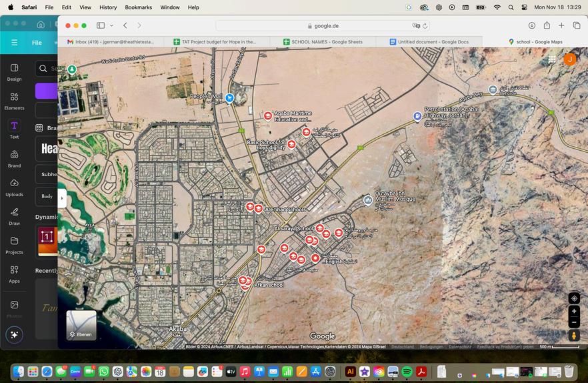
Task: Open the sidebar dropdown chevron in Safari
Action: 111,25
